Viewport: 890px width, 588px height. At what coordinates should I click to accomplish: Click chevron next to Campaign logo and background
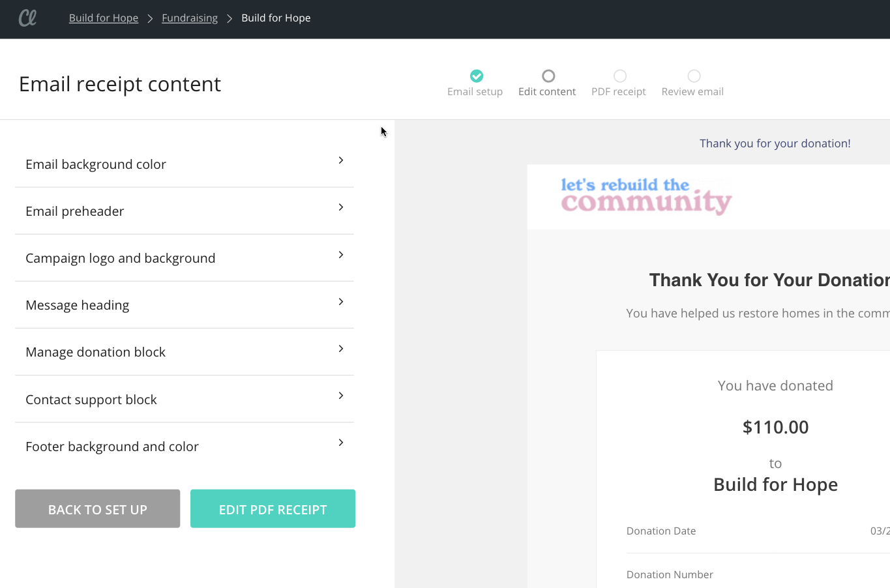click(341, 255)
